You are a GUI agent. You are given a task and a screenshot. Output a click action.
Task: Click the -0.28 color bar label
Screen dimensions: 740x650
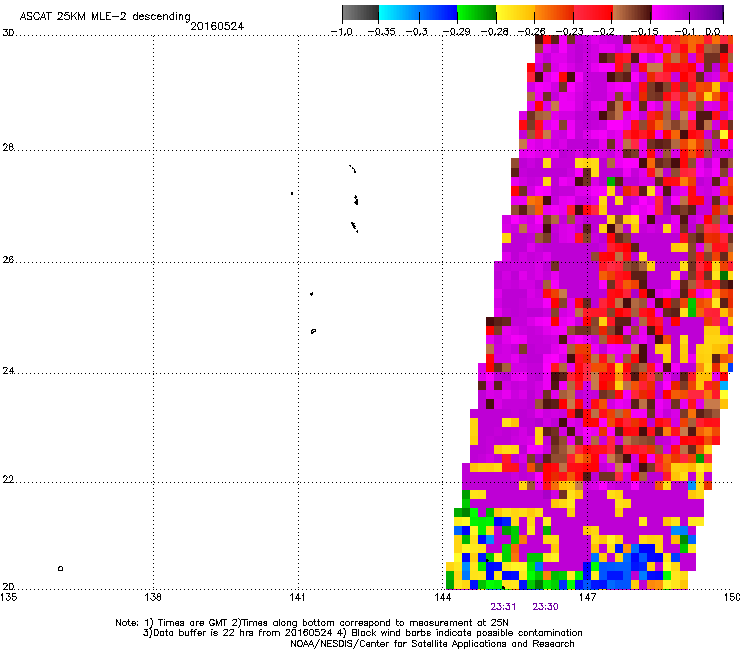click(x=495, y=32)
